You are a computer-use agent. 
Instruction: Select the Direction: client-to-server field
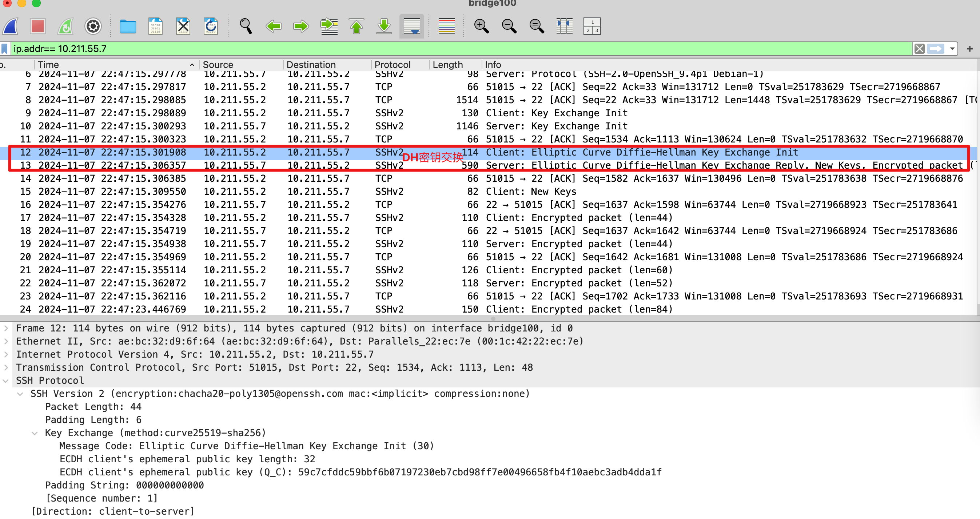tap(113, 511)
